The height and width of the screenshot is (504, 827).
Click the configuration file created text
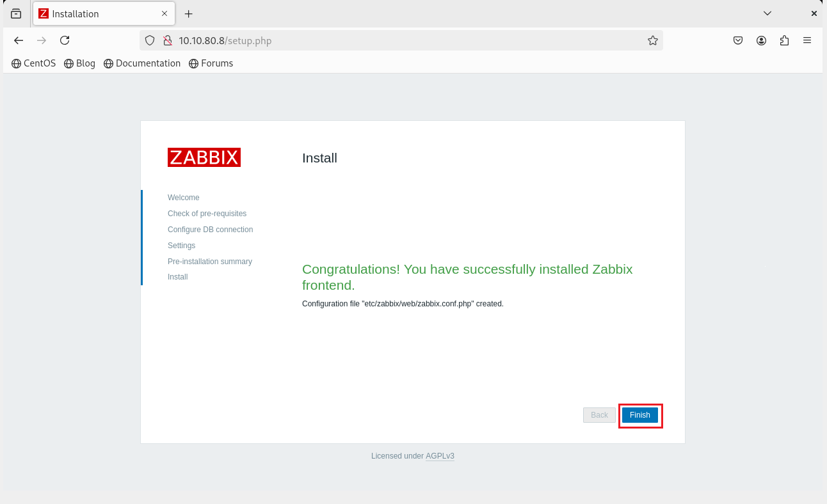click(403, 304)
